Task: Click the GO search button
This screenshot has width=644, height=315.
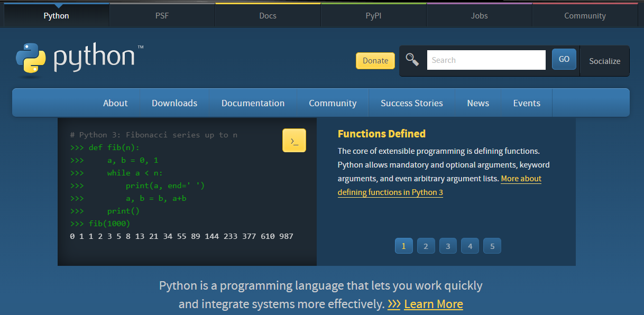Action: [x=564, y=59]
